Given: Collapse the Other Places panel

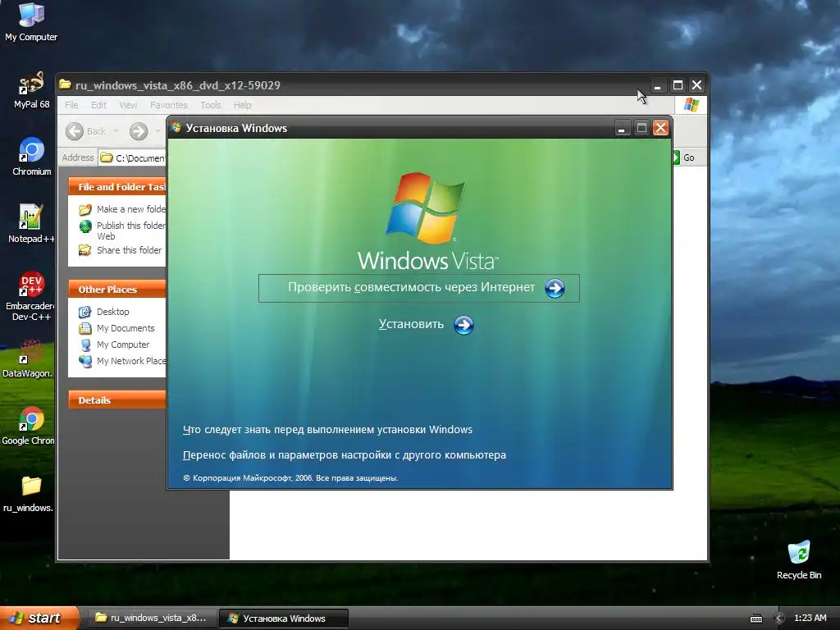Looking at the screenshot, I should point(116,290).
